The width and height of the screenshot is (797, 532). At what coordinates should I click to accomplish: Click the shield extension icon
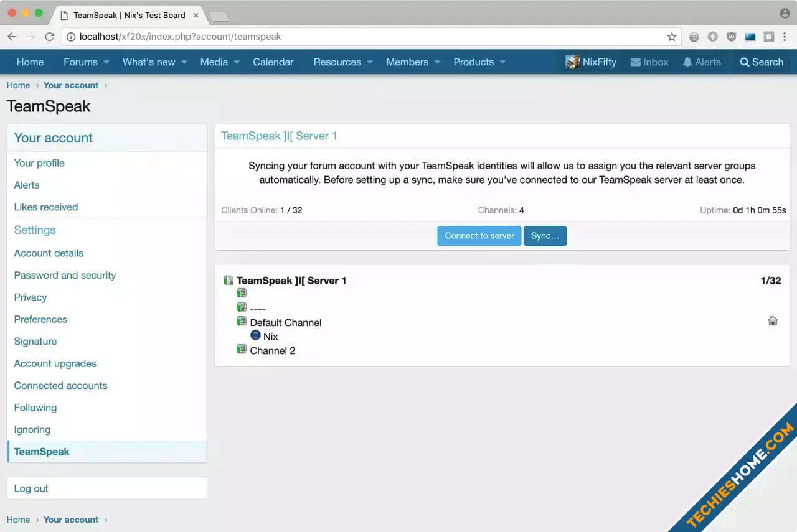point(732,37)
